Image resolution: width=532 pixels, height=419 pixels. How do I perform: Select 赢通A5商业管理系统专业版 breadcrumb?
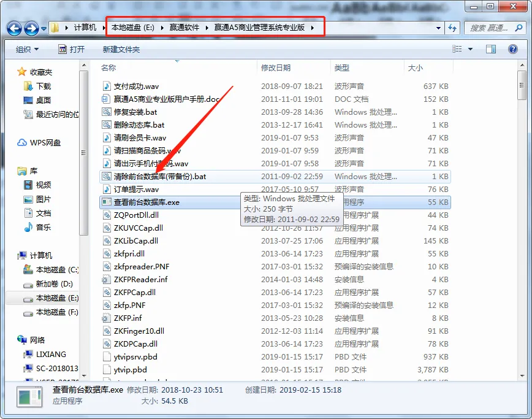pyautogui.click(x=259, y=28)
